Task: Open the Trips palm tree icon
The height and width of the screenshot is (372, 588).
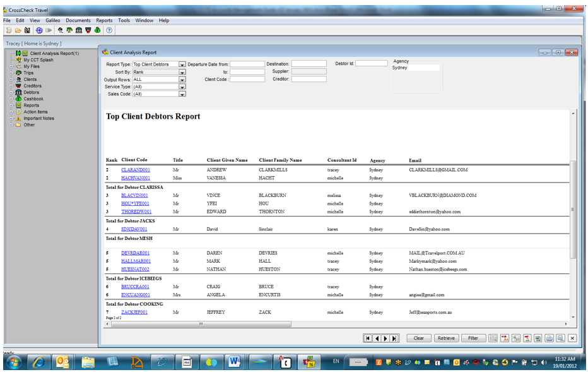Action: (x=69, y=30)
